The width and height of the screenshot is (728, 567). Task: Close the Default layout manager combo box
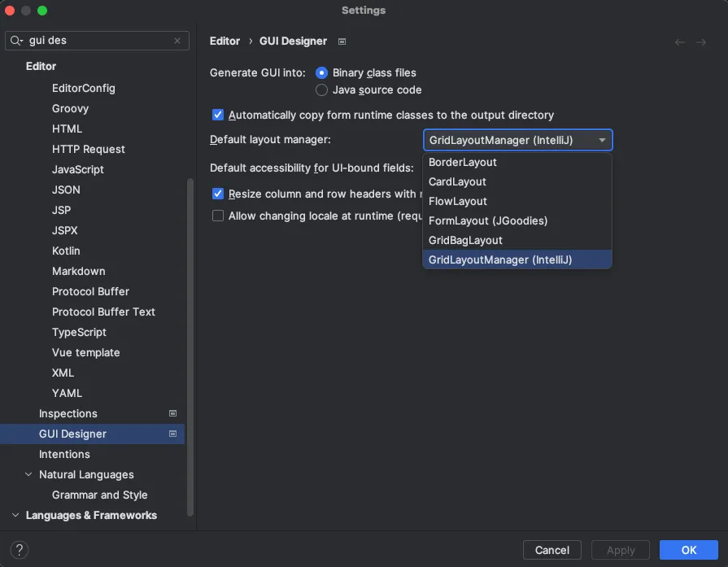602,140
